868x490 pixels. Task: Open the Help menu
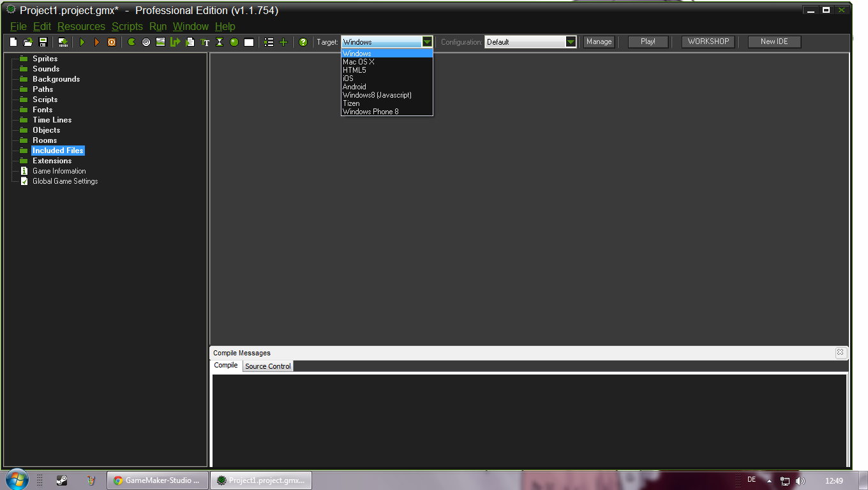click(x=225, y=26)
